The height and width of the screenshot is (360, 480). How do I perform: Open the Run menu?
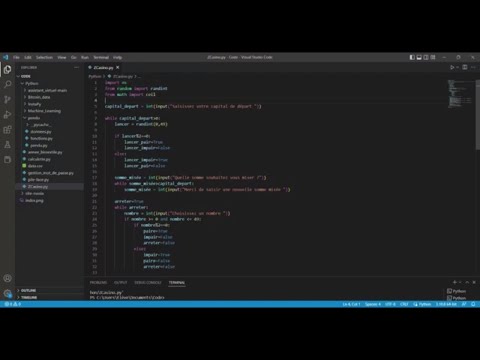pyautogui.click(x=85, y=57)
